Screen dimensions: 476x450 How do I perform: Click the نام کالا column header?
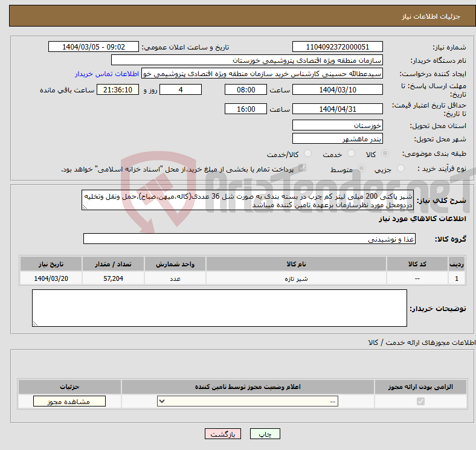point(296,265)
